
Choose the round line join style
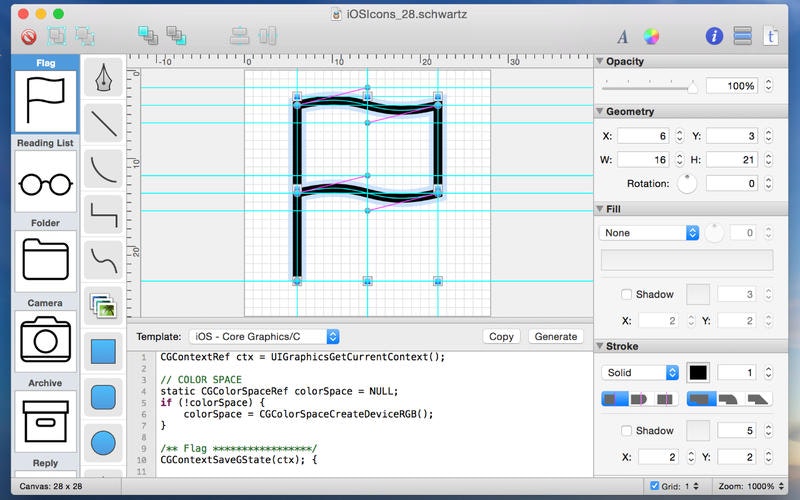tap(729, 399)
